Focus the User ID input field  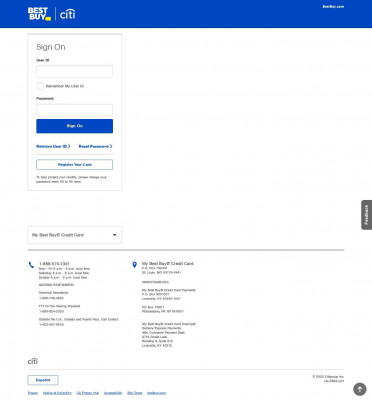coord(74,71)
